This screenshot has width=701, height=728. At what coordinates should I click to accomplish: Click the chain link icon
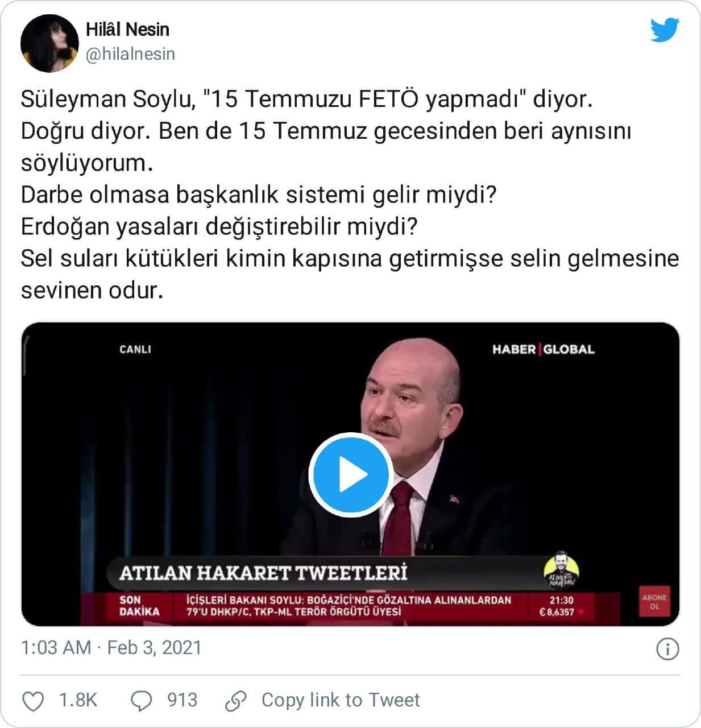pyautogui.click(x=235, y=701)
